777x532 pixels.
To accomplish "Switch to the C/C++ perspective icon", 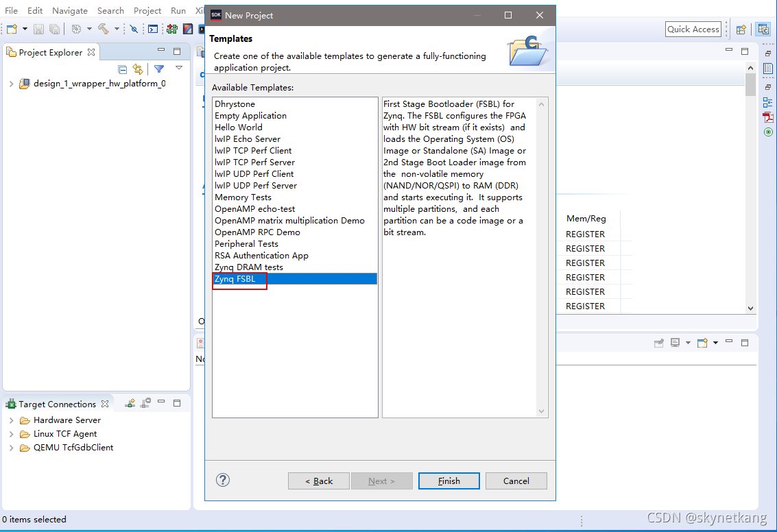I will 763,29.
